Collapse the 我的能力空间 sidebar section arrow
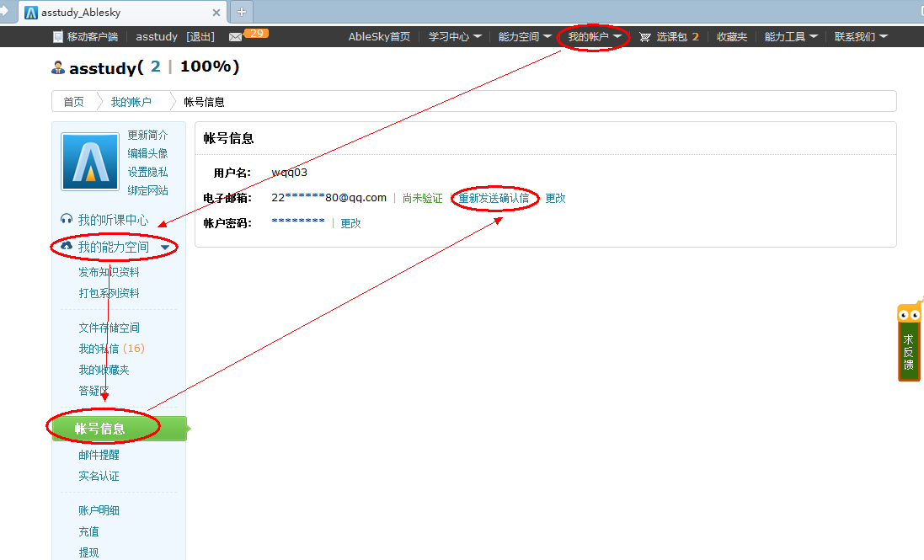 [x=165, y=248]
